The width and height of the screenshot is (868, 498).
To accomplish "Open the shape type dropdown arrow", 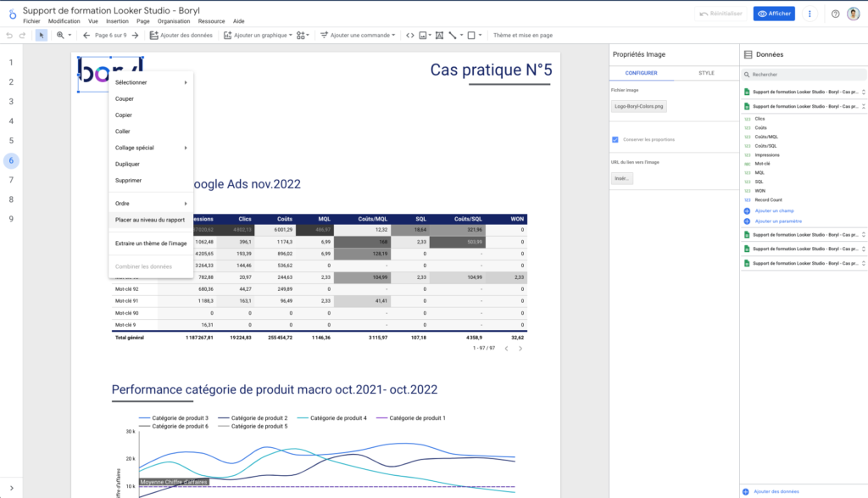I will 481,36.
